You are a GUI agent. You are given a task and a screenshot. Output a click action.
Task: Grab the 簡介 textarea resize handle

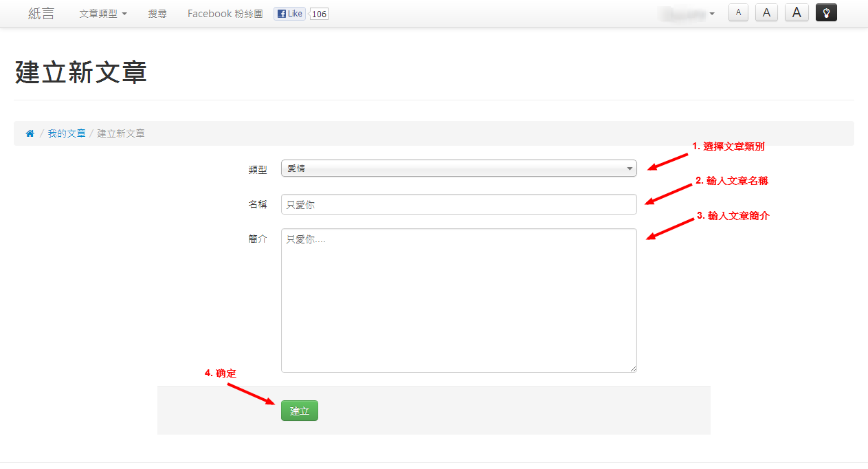click(633, 369)
